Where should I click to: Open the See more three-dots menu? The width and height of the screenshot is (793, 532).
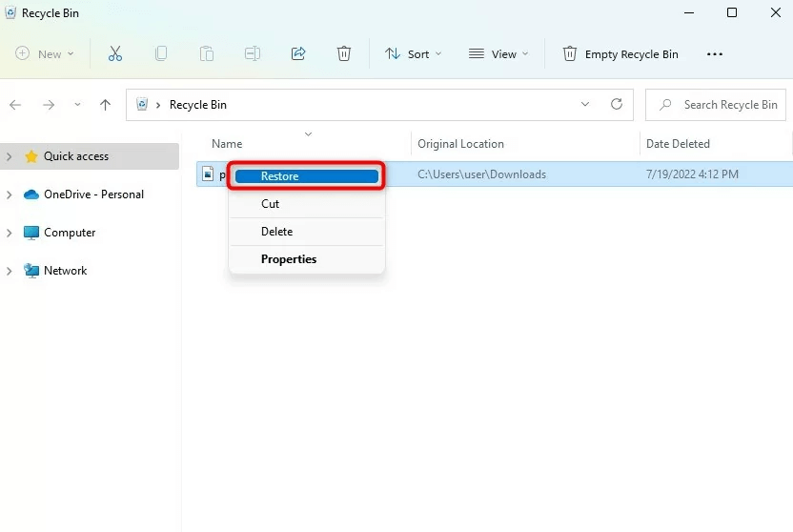[x=715, y=54]
